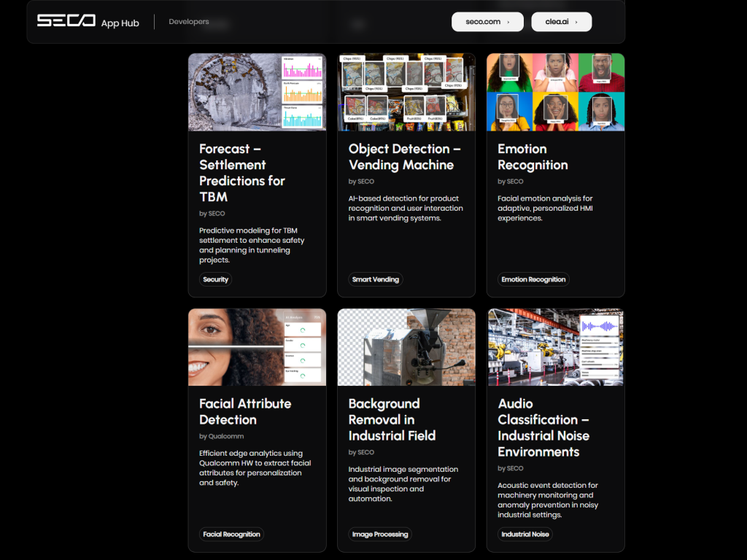This screenshot has height=560, width=747.
Task: Toggle the Smart Vending category tag
Action: 375,279
